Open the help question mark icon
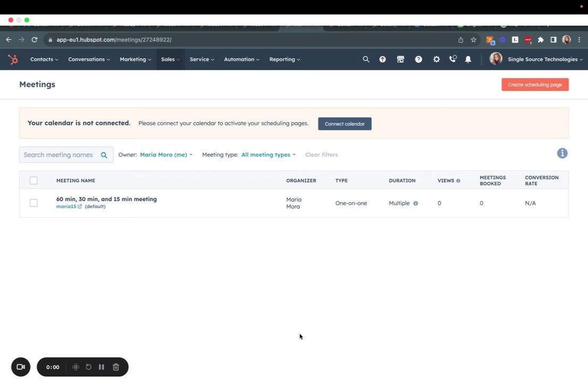 click(418, 59)
